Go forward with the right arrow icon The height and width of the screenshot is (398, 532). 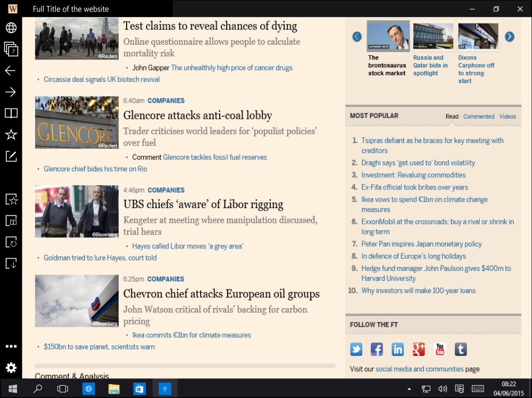point(11,92)
